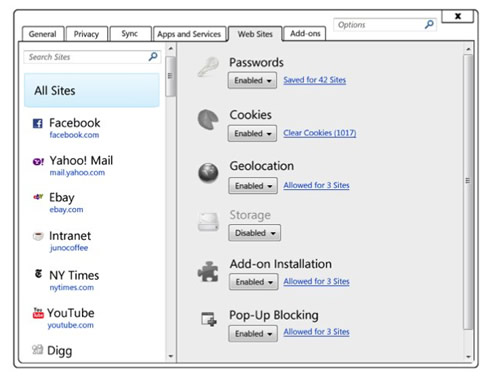Screen dimensions: 490x376
Task: Select the Intranet site entry
Action: (92, 241)
